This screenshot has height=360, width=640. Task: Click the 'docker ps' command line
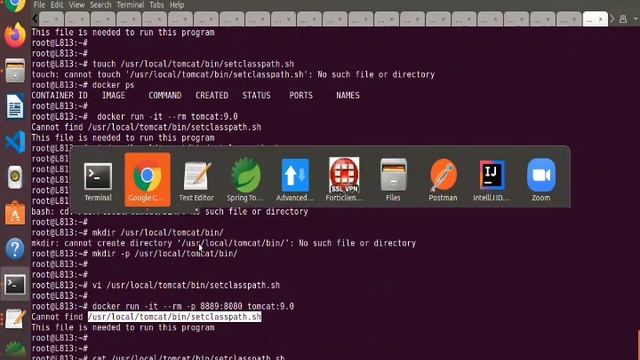(x=113, y=85)
